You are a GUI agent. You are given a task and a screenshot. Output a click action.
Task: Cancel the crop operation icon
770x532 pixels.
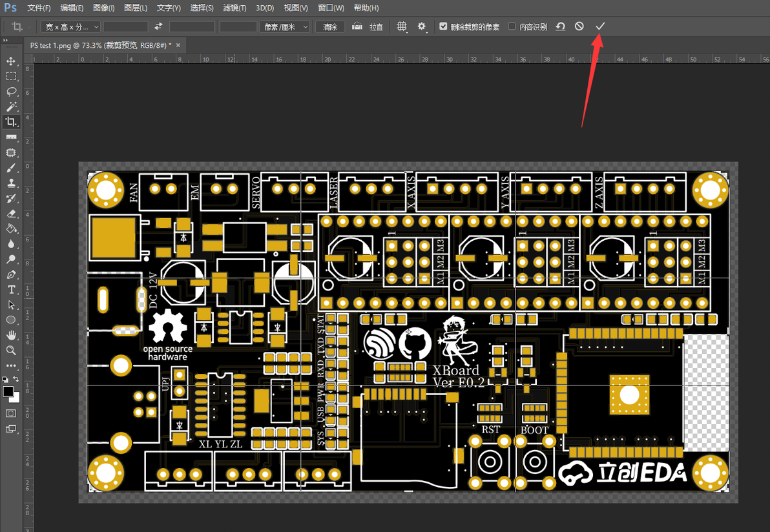579,26
